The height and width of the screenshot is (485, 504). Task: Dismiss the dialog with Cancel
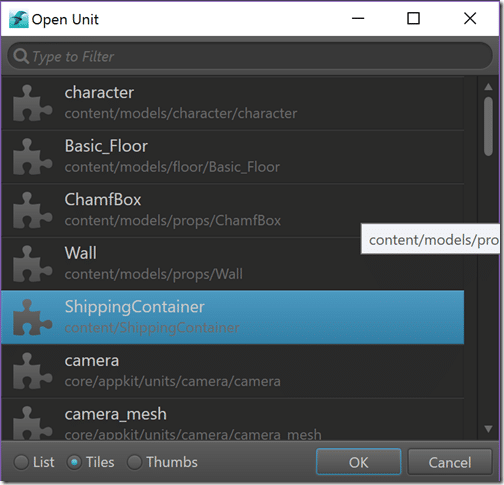point(450,462)
